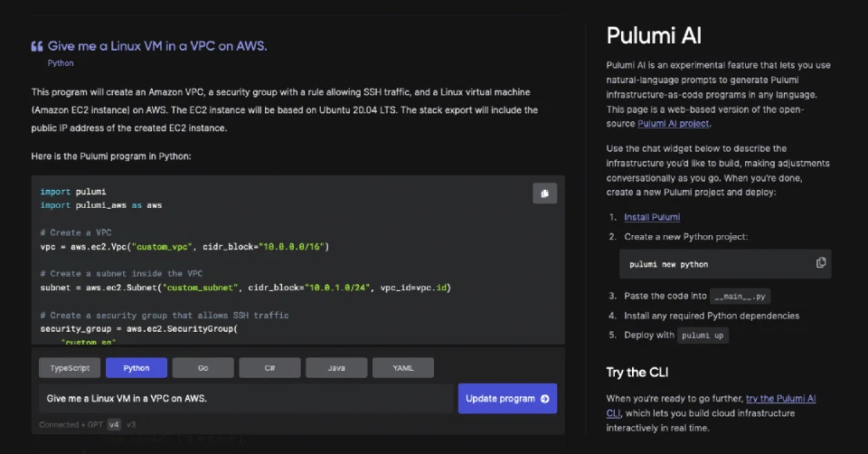Screen dimensions: 868x454
Task: Click the Update program button
Action: pyautogui.click(x=507, y=399)
